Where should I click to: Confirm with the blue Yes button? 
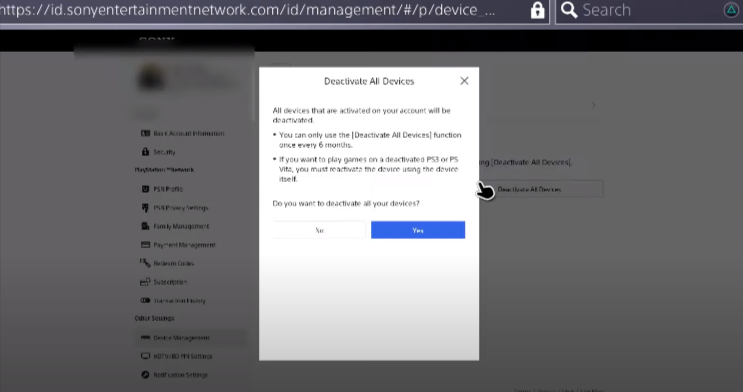coord(417,230)
